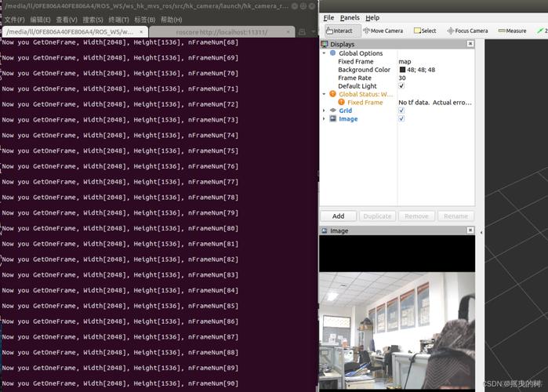Screen dimensions: 548x392
Task: Collapse the Global Options tree node
Action: [x=324, y=53]
